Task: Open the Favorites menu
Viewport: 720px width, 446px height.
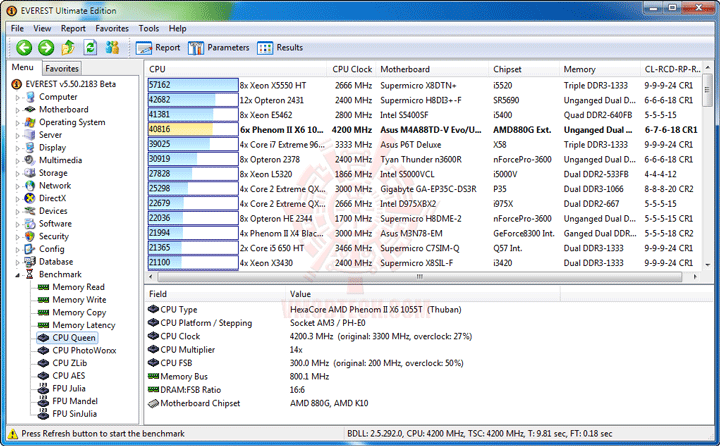Action: point(112,28)
